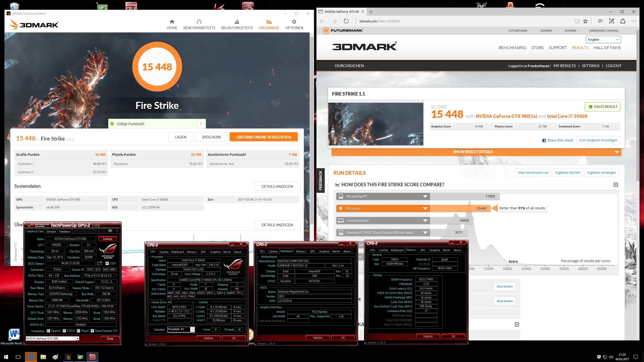Open 3DMark from taskbar
This screenshot has height=362, width=644.
tap(68, 357)
